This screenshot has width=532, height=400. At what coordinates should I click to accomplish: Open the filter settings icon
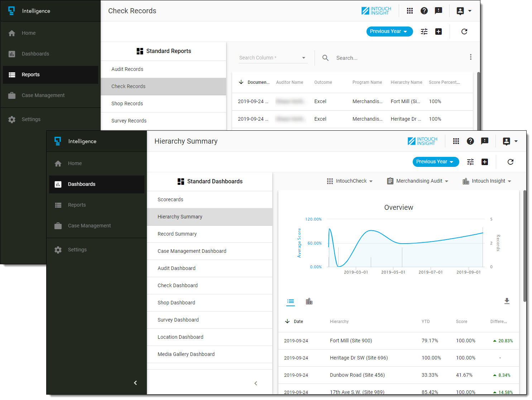point(470,162)
